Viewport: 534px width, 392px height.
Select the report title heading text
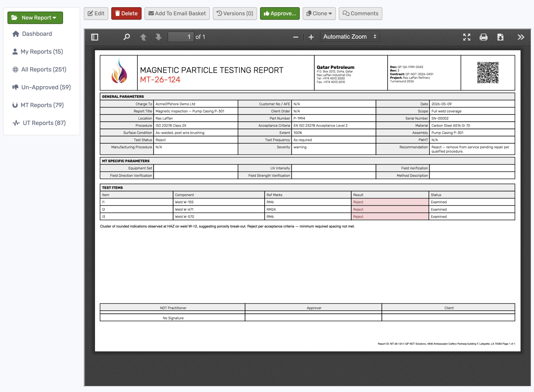tap(212, 70)
